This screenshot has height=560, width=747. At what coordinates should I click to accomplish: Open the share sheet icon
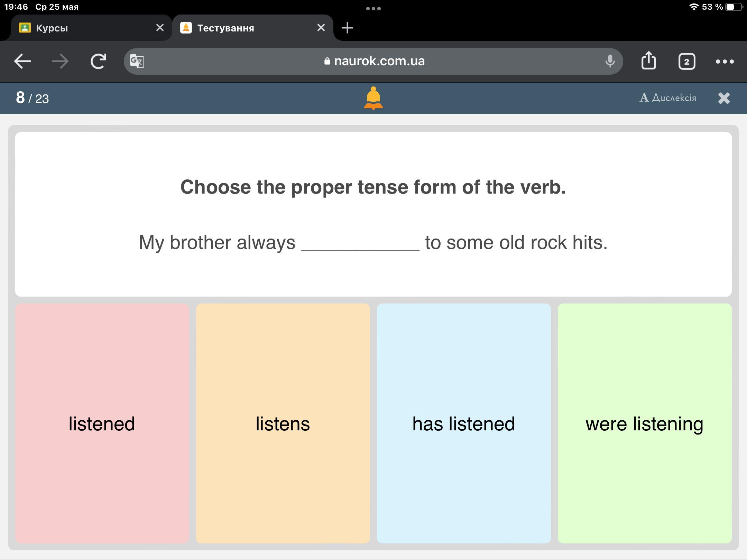tap(648, 61)
